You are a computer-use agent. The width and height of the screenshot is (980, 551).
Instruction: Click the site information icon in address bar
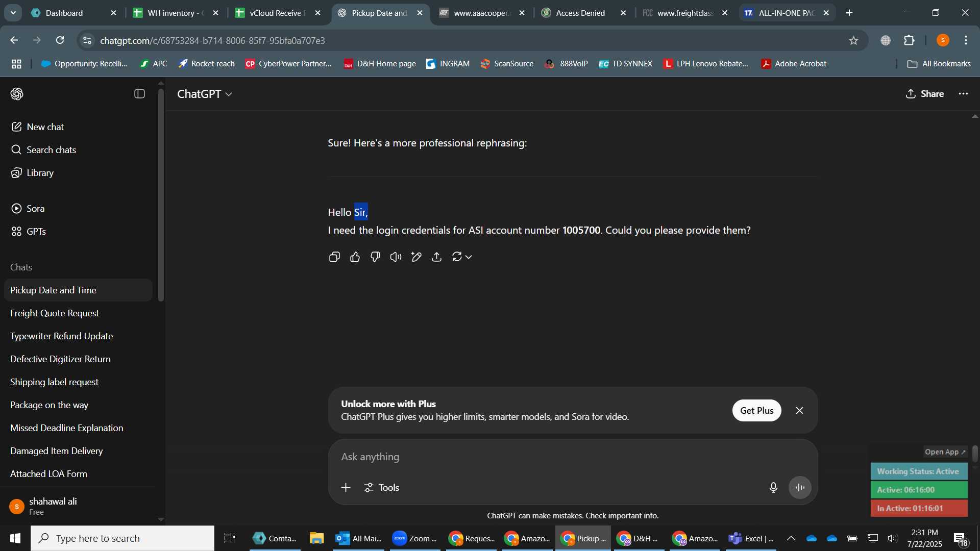pyautogui.click(x=87, y=40)
